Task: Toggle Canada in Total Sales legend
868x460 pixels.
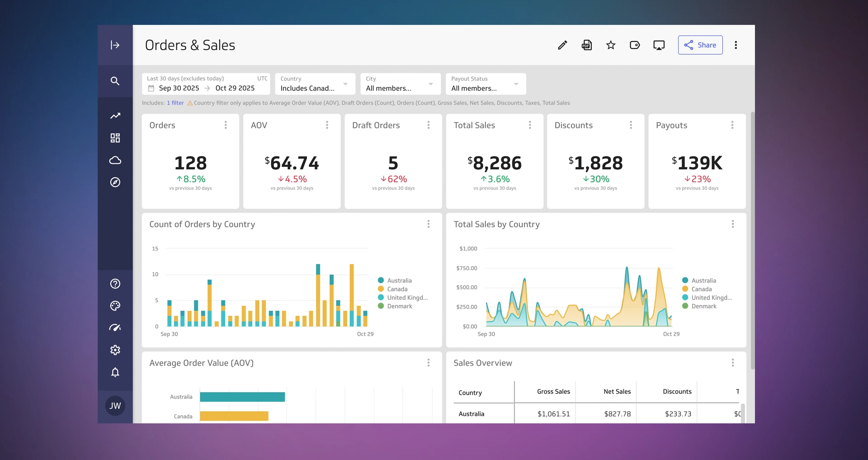Action: [x=699, y=289]
